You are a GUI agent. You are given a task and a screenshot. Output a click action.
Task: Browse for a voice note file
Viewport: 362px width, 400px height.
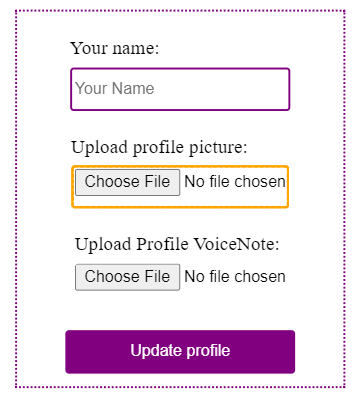coord(127,277)
